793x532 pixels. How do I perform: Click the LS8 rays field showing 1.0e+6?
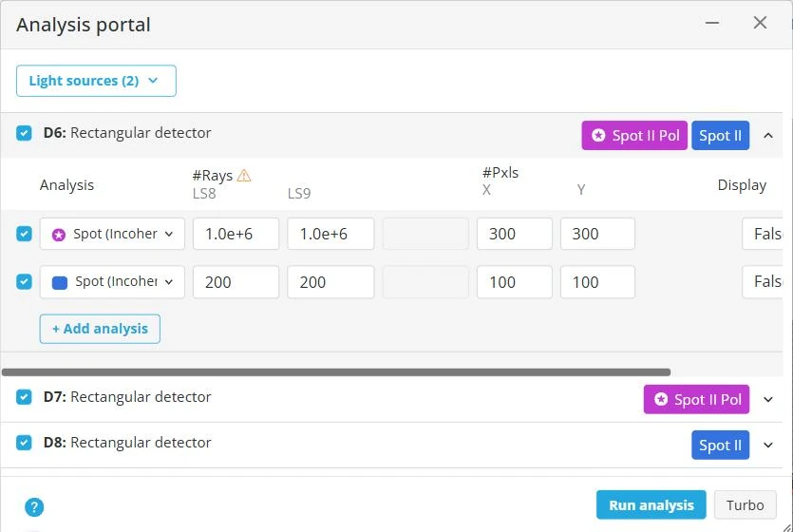pyautogui.click(x=236, y=234)
